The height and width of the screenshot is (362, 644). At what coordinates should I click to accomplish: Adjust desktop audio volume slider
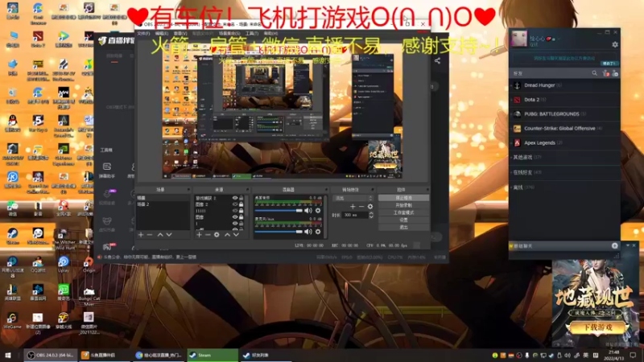point(279,211)
